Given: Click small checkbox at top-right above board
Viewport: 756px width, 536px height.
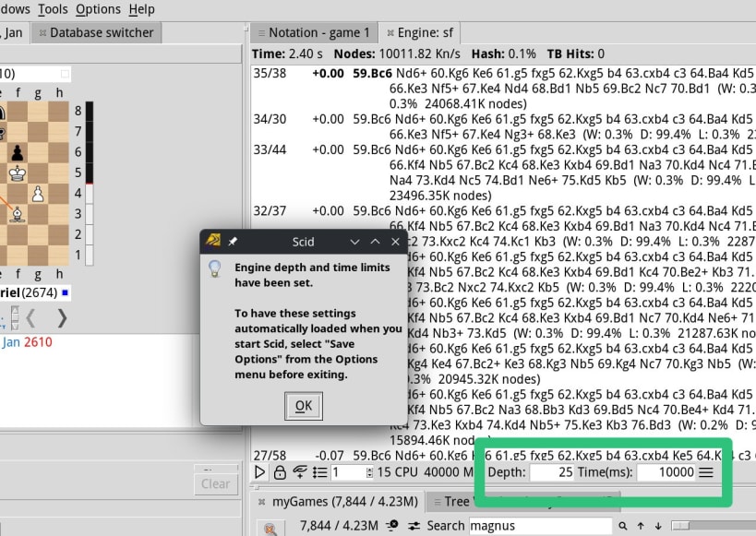Looking at the screenshot, I should pyautogui.click(x=66, y=74).
